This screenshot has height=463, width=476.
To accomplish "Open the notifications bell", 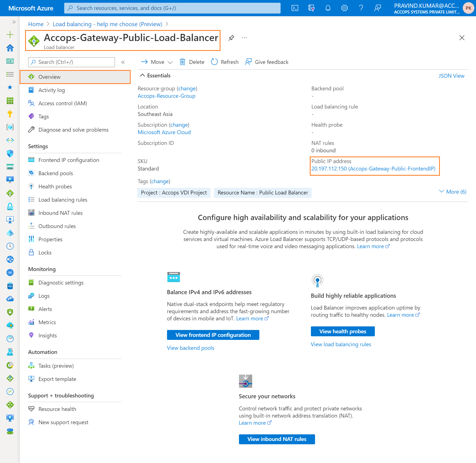I will [328, 8].
